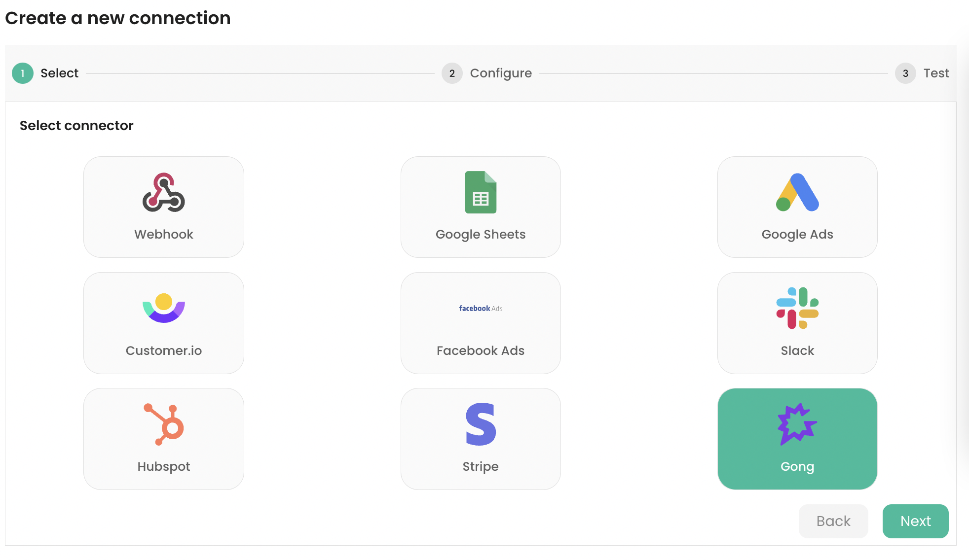Click the Gong starburst icon

tap(797, 424)
